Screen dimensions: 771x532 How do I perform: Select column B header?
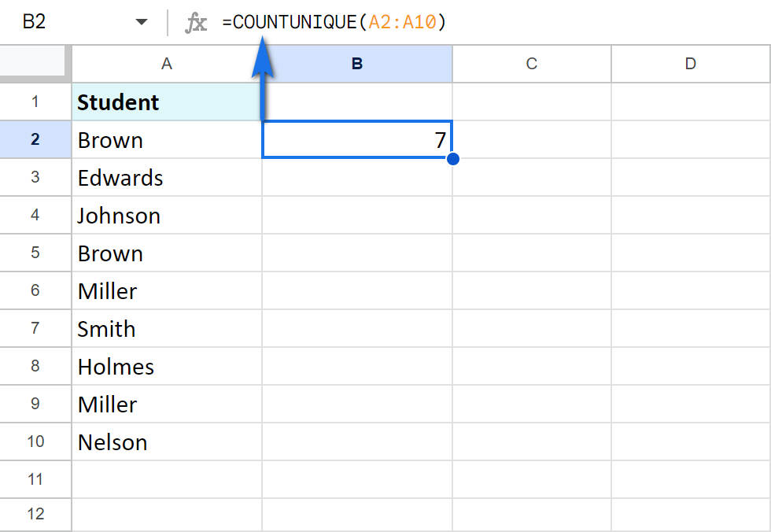coord(356,64)
